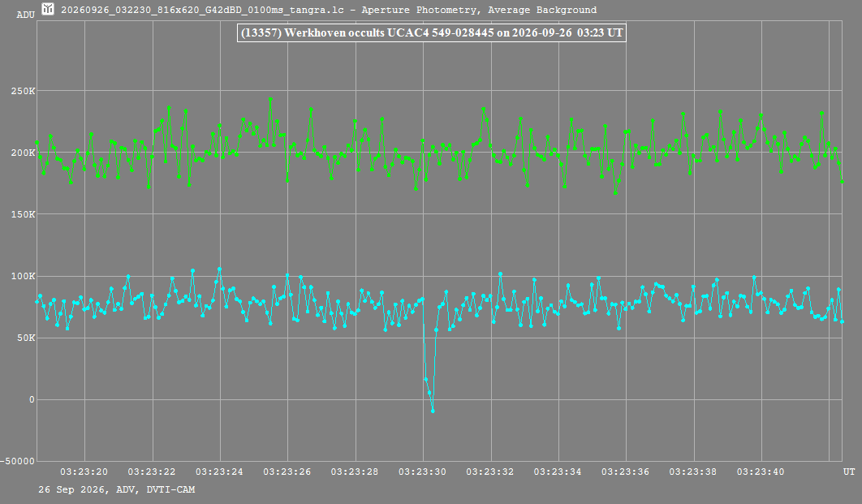The height and width of the screenshot is (504, 862).
Task: Click the 03:23:36 time label
Action: [x=625, y=472]
